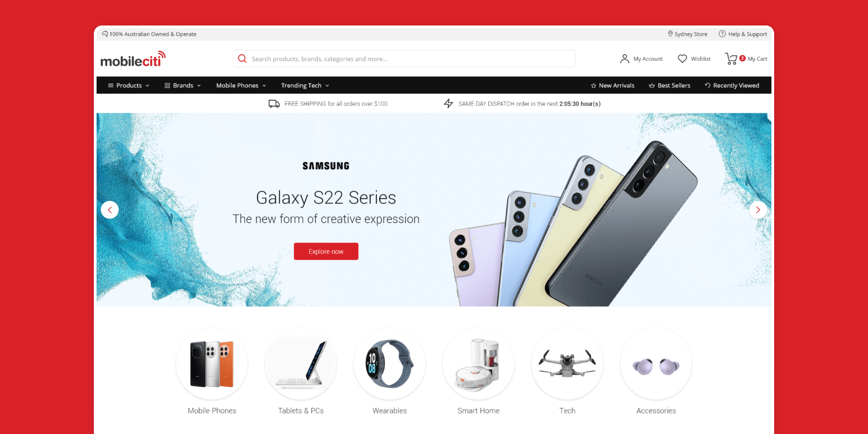Click the Help & Support link
Viewport: 868px width, 434px height.
pyautogui.click(x=743, y=34)
